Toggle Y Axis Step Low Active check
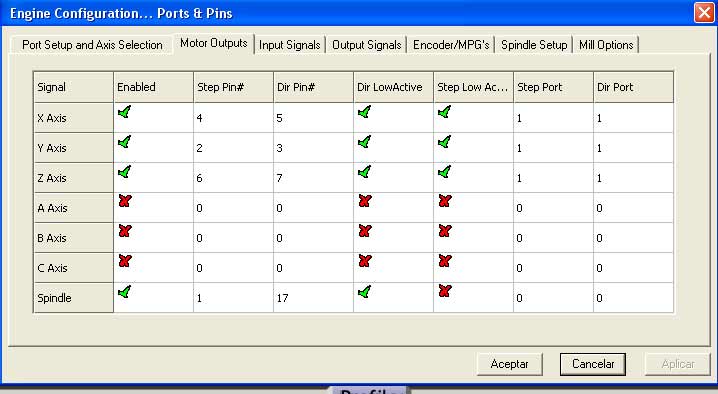The image size is (718, 394). (444, 142)
